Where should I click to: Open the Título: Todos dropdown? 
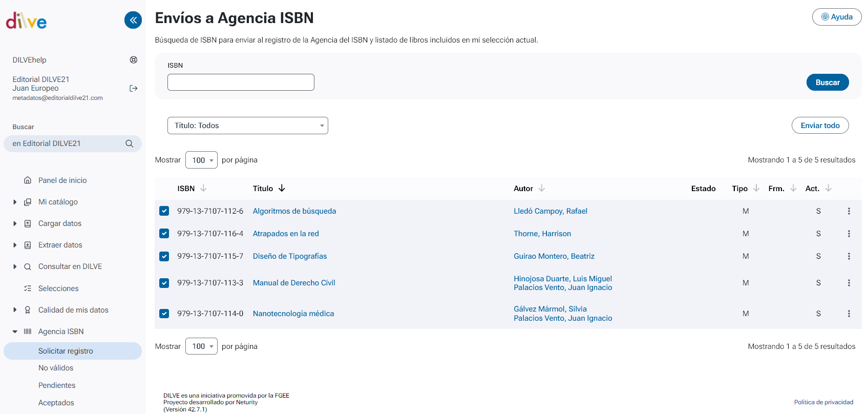point(248,126)
